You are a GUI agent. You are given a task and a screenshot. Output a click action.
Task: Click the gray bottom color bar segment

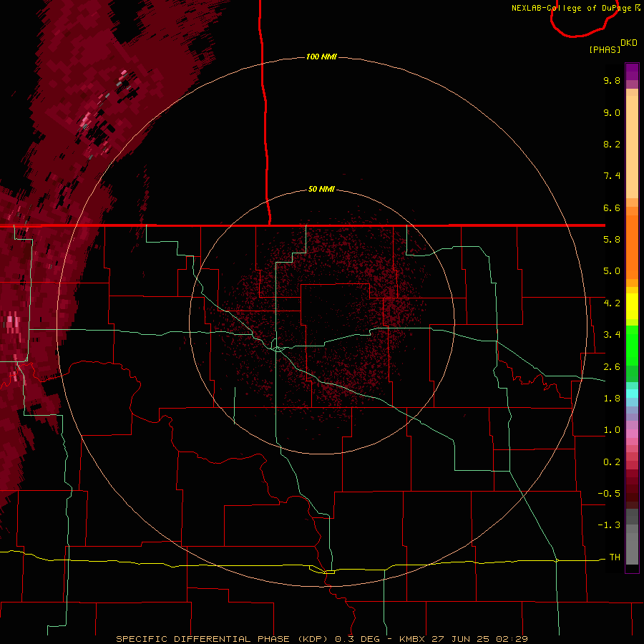632,550
